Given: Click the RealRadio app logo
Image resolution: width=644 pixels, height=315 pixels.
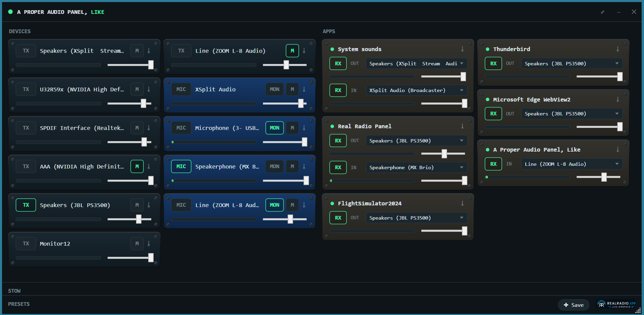Looking at the screenshot, I should click(x=616, y=304).
